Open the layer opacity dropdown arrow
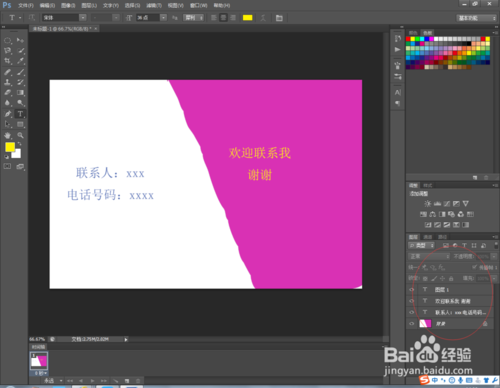 click(494, 256)
